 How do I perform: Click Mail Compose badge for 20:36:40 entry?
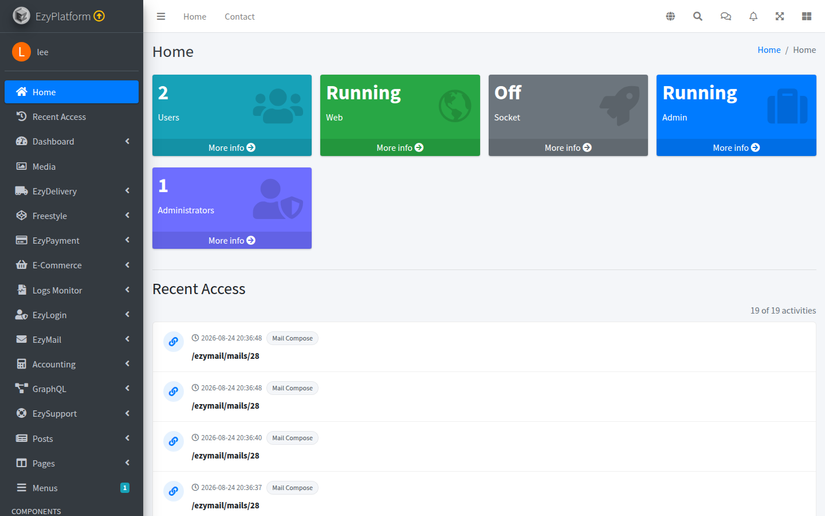coord(292,438)
